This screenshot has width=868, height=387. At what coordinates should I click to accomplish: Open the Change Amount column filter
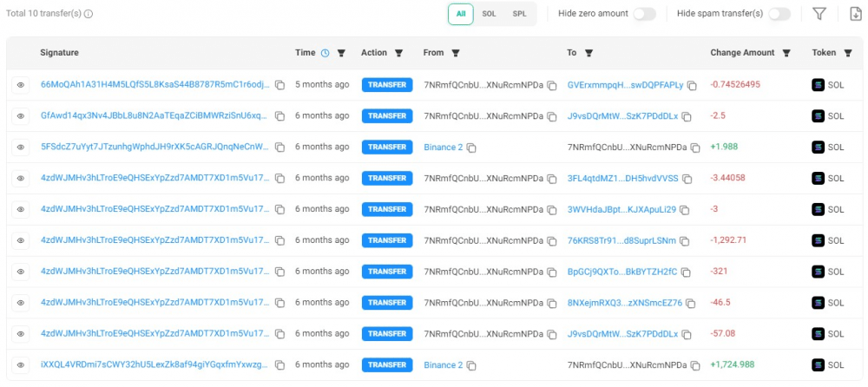786,53
